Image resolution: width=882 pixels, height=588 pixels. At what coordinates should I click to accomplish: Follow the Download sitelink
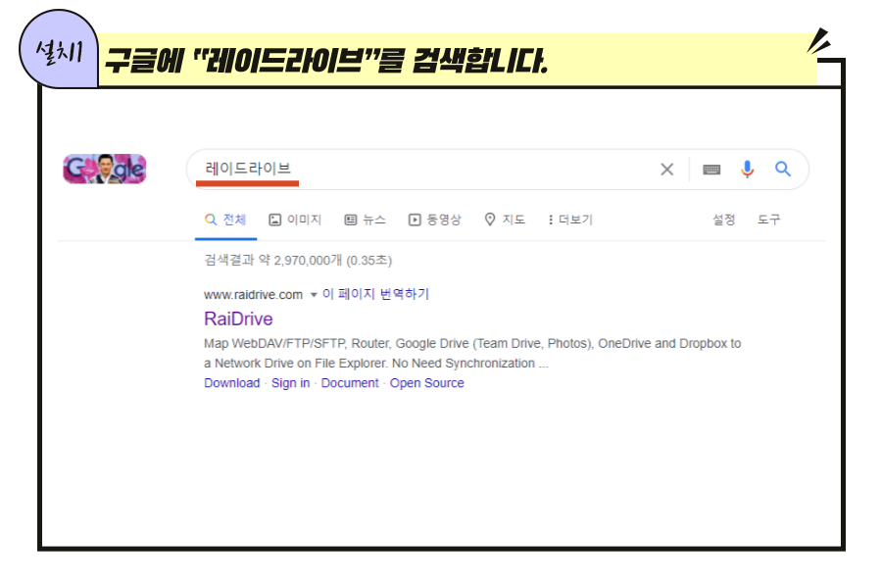pyautogui.click(x=231, y=383)
